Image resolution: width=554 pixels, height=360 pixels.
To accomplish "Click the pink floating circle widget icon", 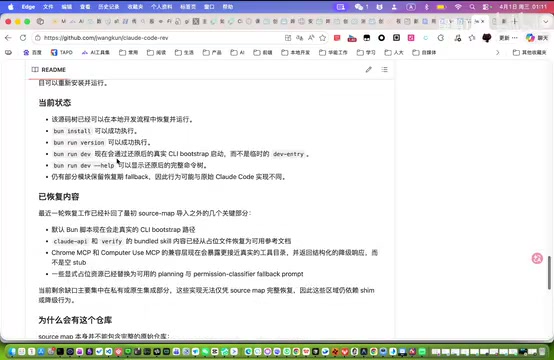I will [537, 258].
